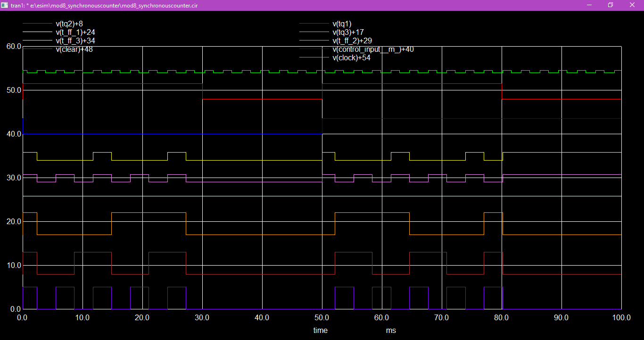
Task: Click the 0.0 tick label on time axis
Action: (23, 318)
